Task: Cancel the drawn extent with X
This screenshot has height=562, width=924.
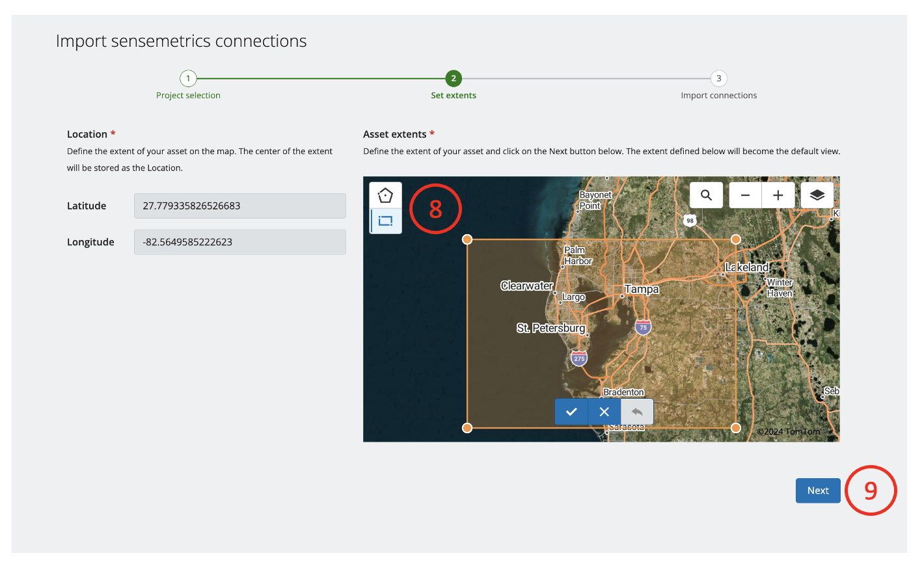Action: pyautogui.click(x=605, y=412)
